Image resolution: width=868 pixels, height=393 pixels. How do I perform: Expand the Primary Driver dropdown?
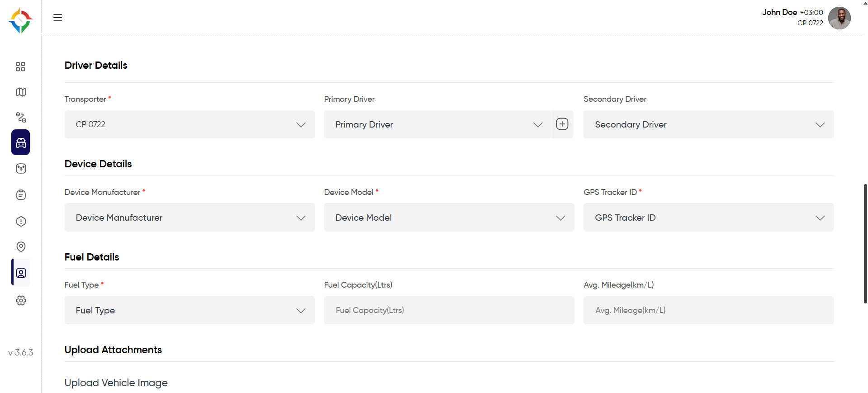point(437,124)
